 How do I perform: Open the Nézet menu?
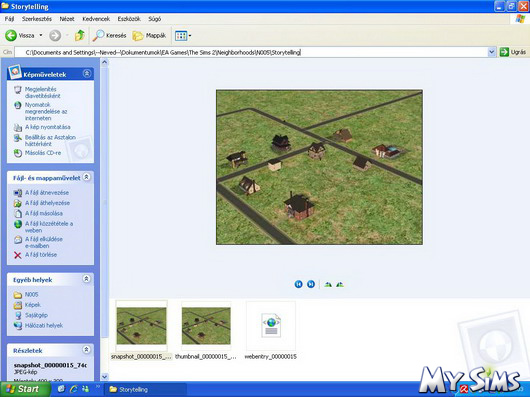coord(67,19)
